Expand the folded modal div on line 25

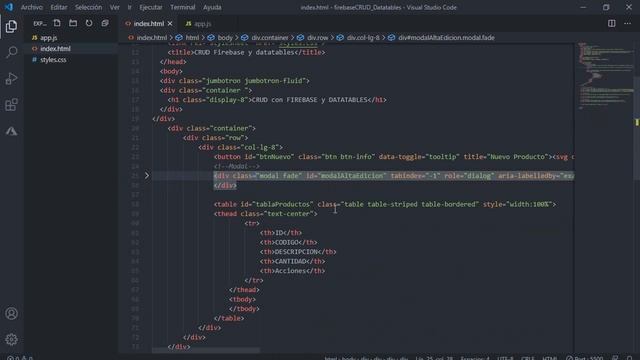pos(147,176)
